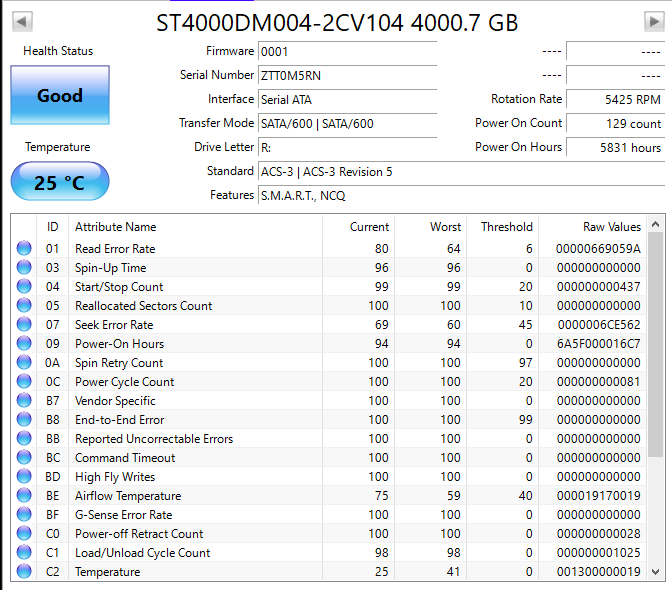Image resolution: width=672 pixels, height=590 pixels.
Task: Click the status orb for Read Error Rate
Action: point(24,249)
